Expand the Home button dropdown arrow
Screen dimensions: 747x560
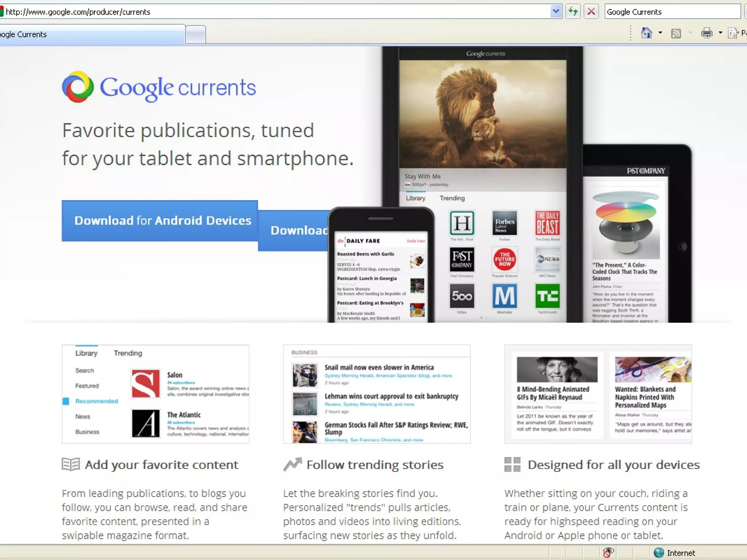(x=660, y=33)
